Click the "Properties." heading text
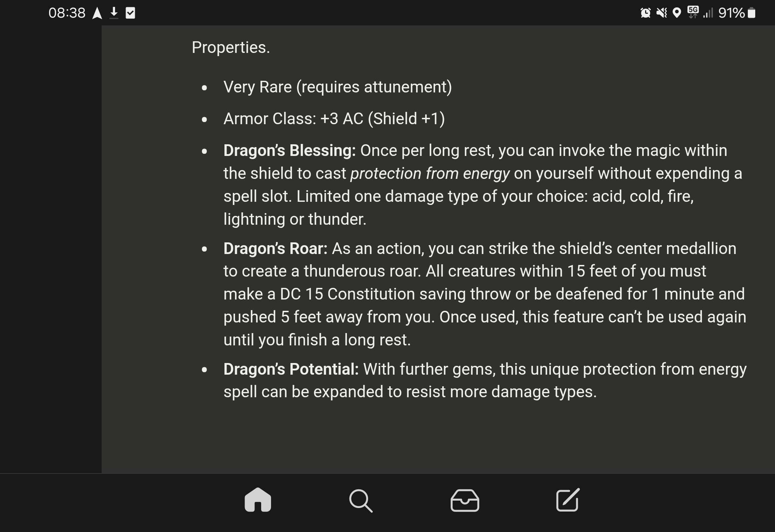The width and height of the screenshot is (775, 532). tap(231, 47)
